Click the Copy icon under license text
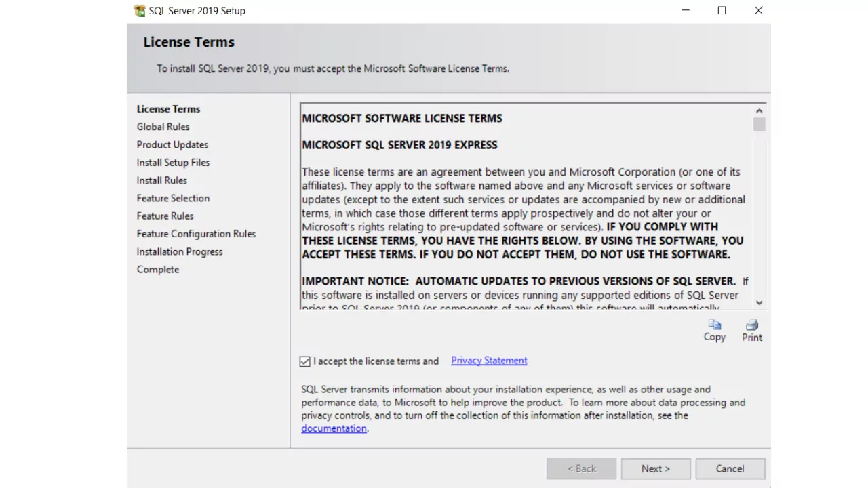Viewport: 868px width, 488px height. click(x=714, y=325)
